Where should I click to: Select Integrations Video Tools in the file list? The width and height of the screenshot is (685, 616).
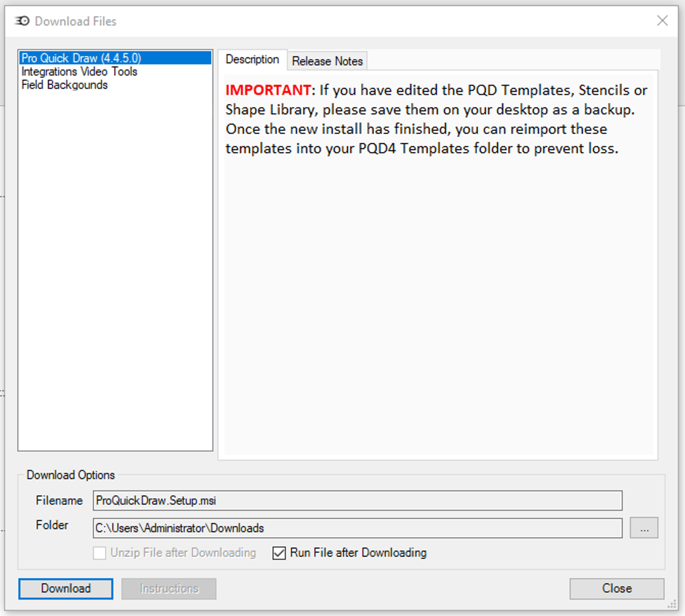click(x=79, y=71)
